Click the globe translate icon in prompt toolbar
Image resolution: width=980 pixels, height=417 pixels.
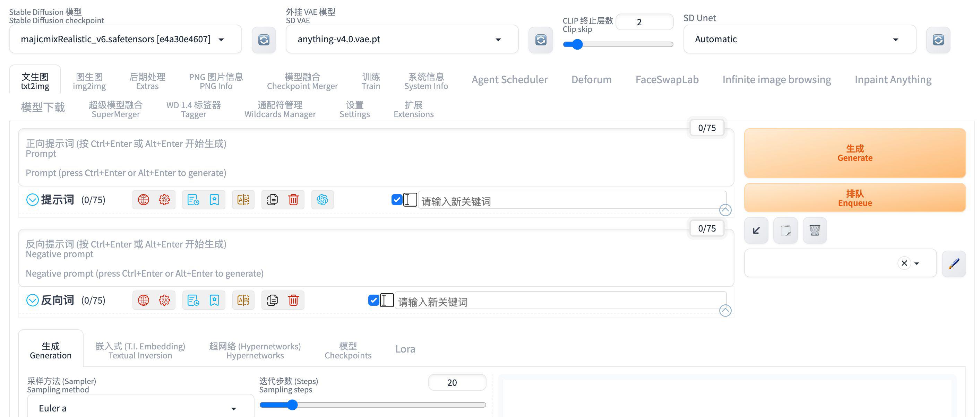(x=144, y=200)
